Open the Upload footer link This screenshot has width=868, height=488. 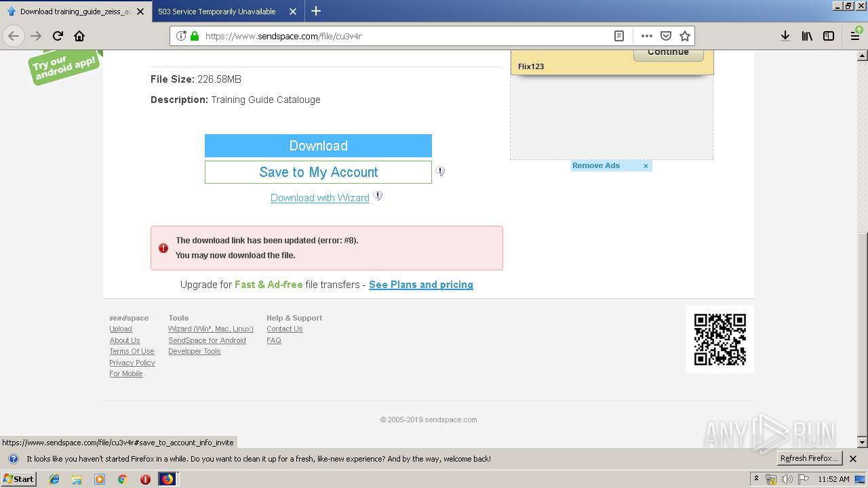point(121,329)
